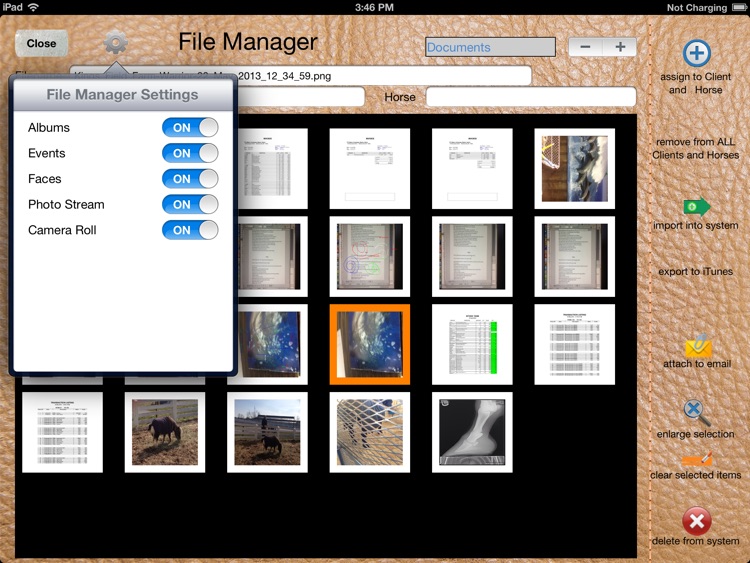Click the green import arrow icon
Viewport: 750px width, 563px height.
click(696, 207)
